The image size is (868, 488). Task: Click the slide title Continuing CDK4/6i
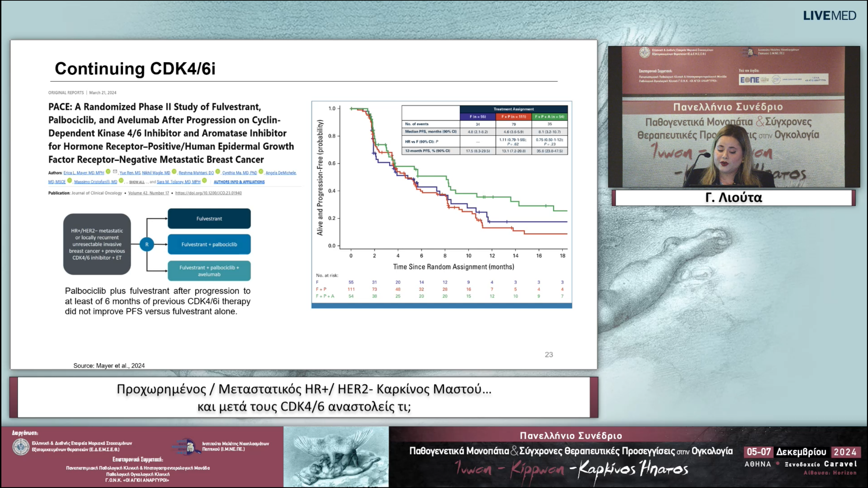135,69
